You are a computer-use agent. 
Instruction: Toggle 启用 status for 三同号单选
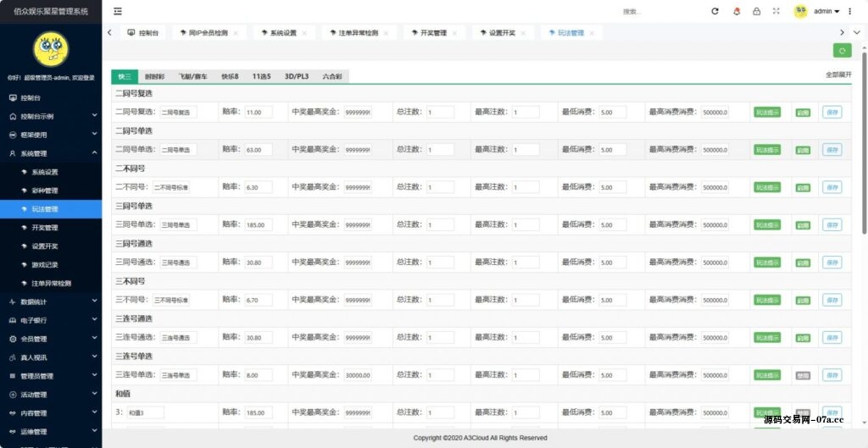803,225
